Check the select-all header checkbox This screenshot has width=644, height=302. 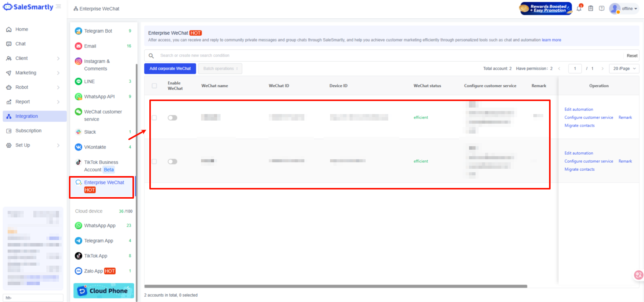pyautogui.click(x=154, y=86)
